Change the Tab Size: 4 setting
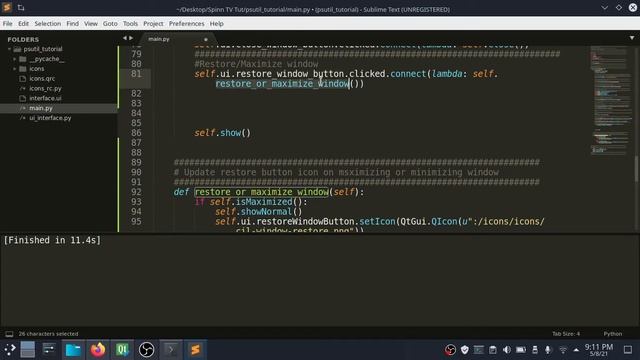The height and width of the screenshot is (360, 640). tap(566, 334)
